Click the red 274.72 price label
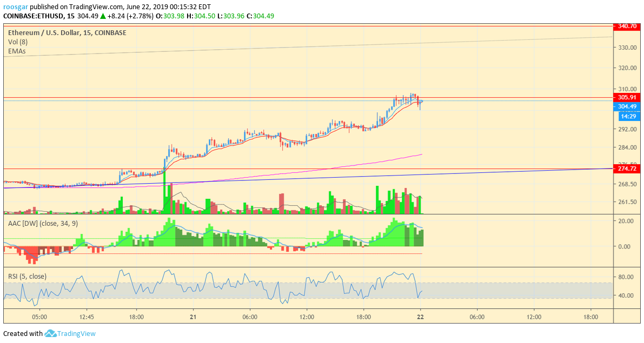644x343 pixels. coord(627,169)
